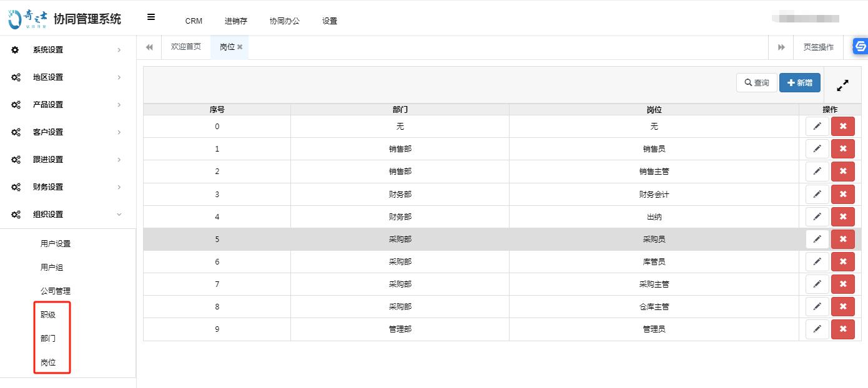The height and width of the screenshot is (388, 868).
Task: Open 部门 in the sidebar
Action: (x=48, y=338)
